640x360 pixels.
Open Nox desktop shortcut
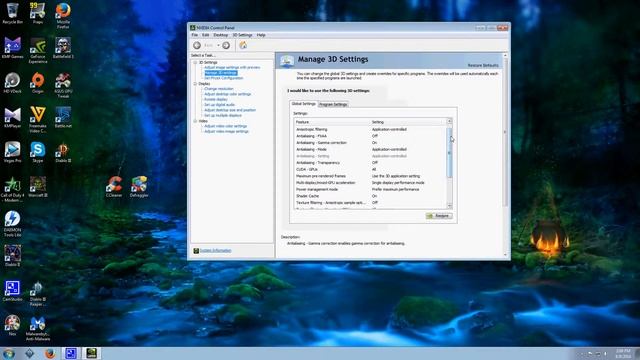(x=12, y=325)
